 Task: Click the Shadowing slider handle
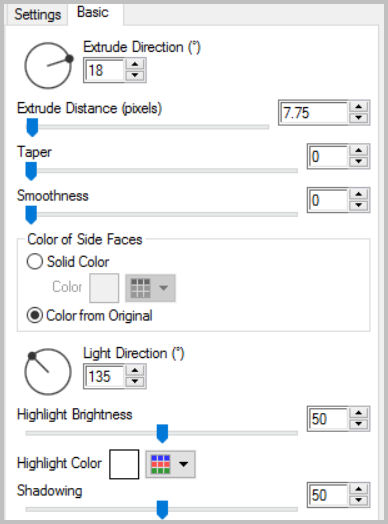[x=162, y=510]
